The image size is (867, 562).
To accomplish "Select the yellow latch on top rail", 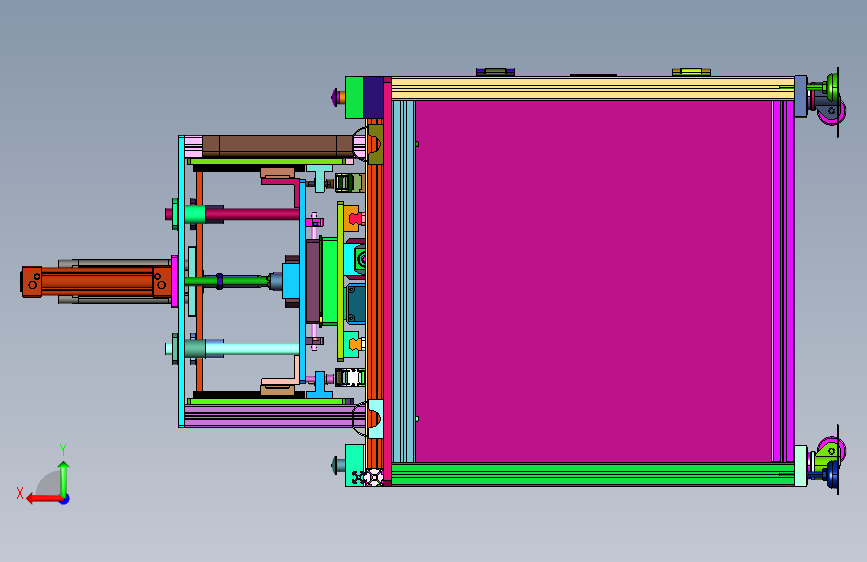I will (691, 72).
